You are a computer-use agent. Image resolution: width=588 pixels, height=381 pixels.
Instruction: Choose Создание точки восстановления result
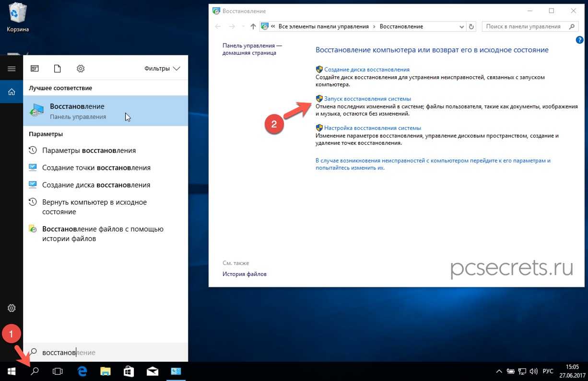click(x=96, y=168)
